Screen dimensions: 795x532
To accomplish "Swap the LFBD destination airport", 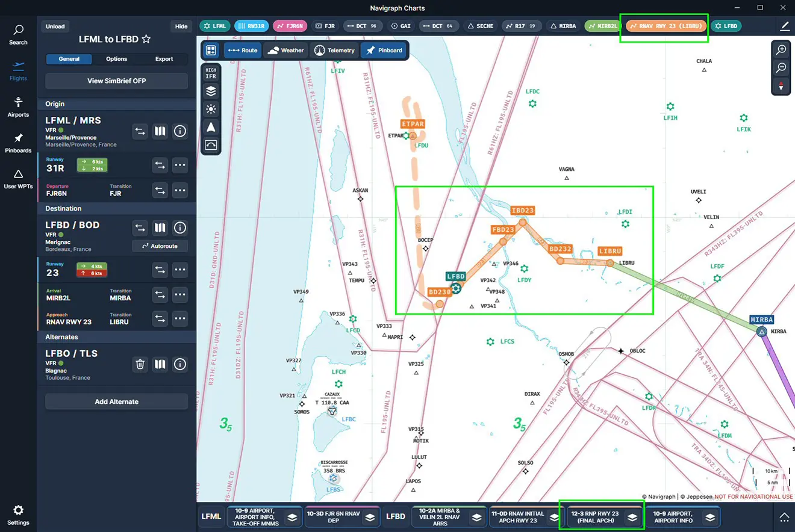I will point(140,227).
